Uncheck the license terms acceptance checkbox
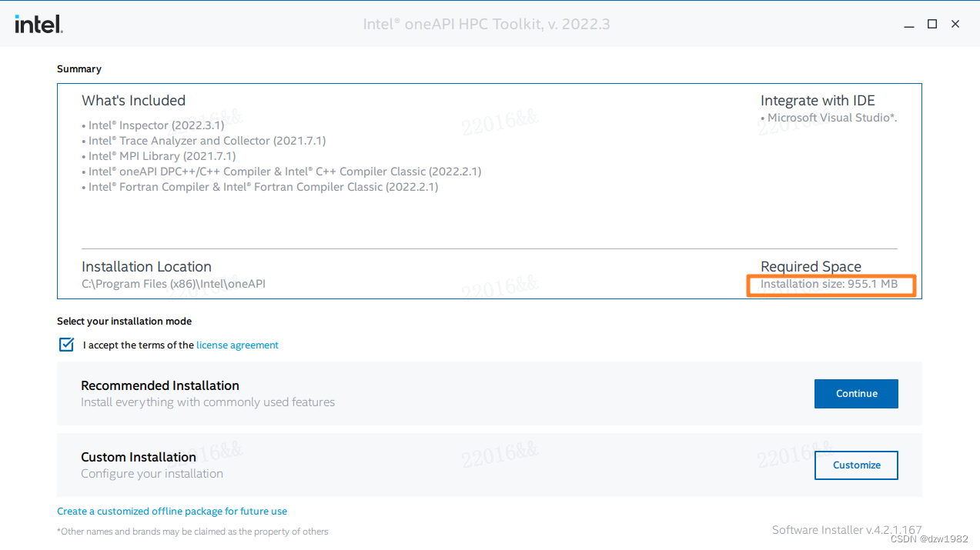 pyautogui.click(x=67, y=345)
